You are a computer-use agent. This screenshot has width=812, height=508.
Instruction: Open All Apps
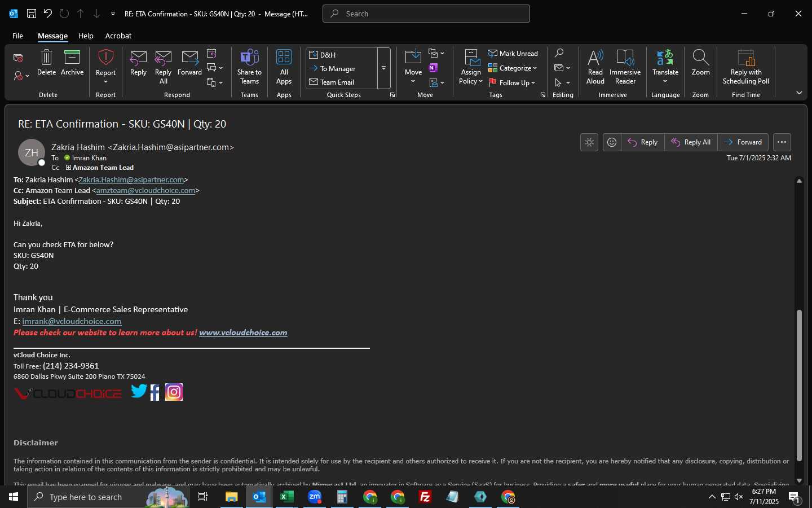point(284,67)
